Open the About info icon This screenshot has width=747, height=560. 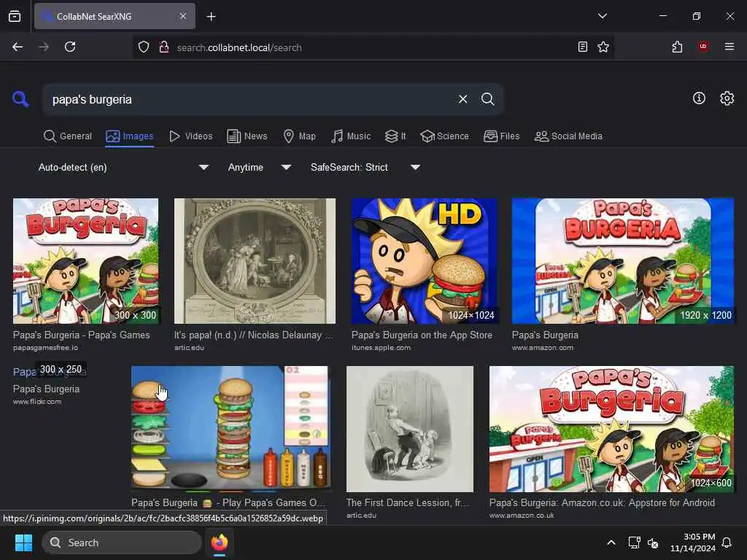pos(699,98)
